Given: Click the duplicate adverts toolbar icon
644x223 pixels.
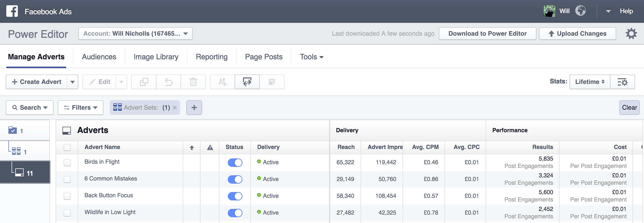Looking at the screenshot, I should [144, 82].
